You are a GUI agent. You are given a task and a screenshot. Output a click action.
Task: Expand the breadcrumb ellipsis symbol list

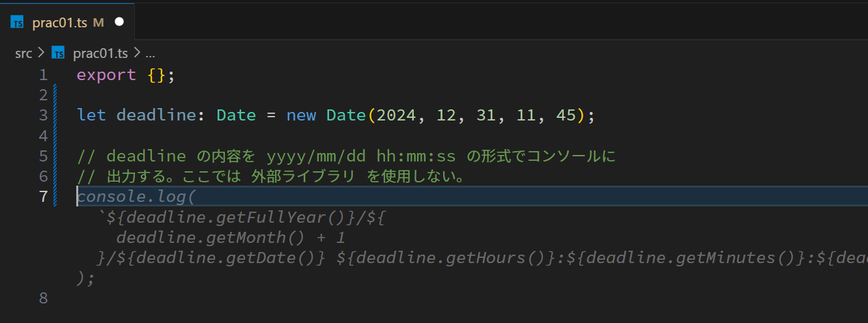pyautogui.click(x=149, y=53)
